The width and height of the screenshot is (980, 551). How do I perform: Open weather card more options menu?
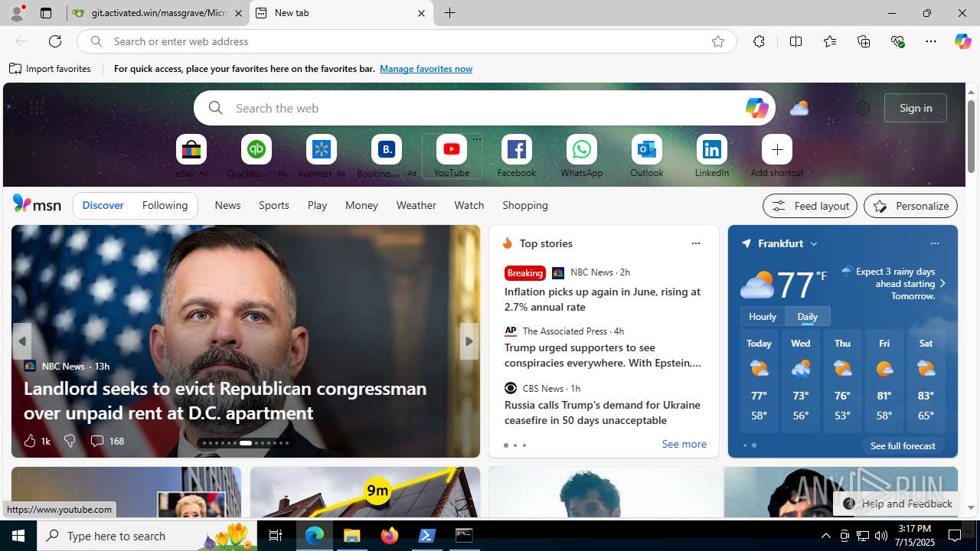[934, 243]
